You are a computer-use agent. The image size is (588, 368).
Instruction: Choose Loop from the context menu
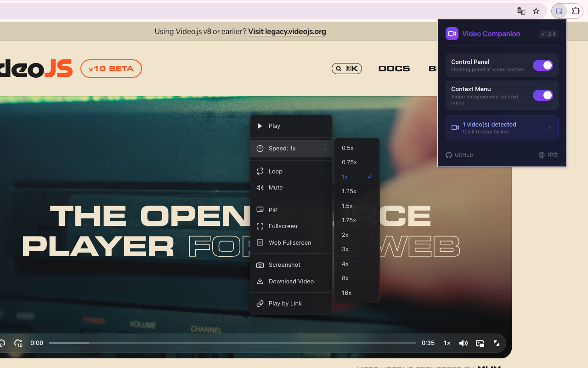pos(276,172)
